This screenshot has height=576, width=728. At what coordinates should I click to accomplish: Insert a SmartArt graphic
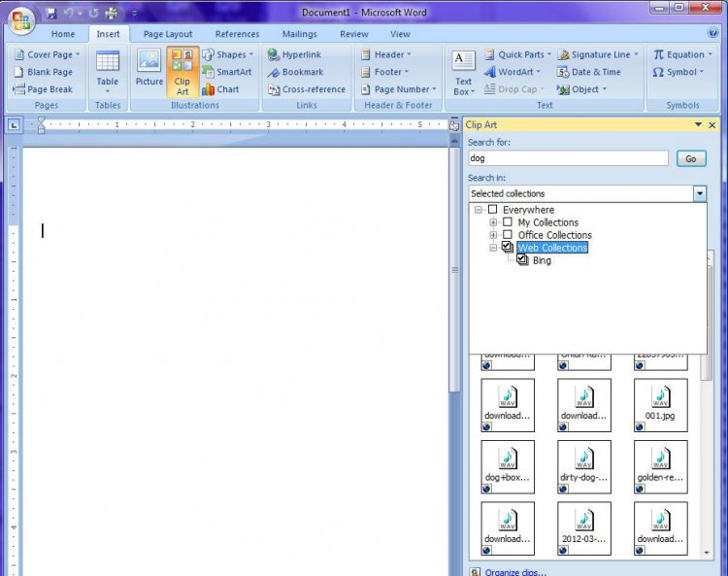tap(227, 72)
